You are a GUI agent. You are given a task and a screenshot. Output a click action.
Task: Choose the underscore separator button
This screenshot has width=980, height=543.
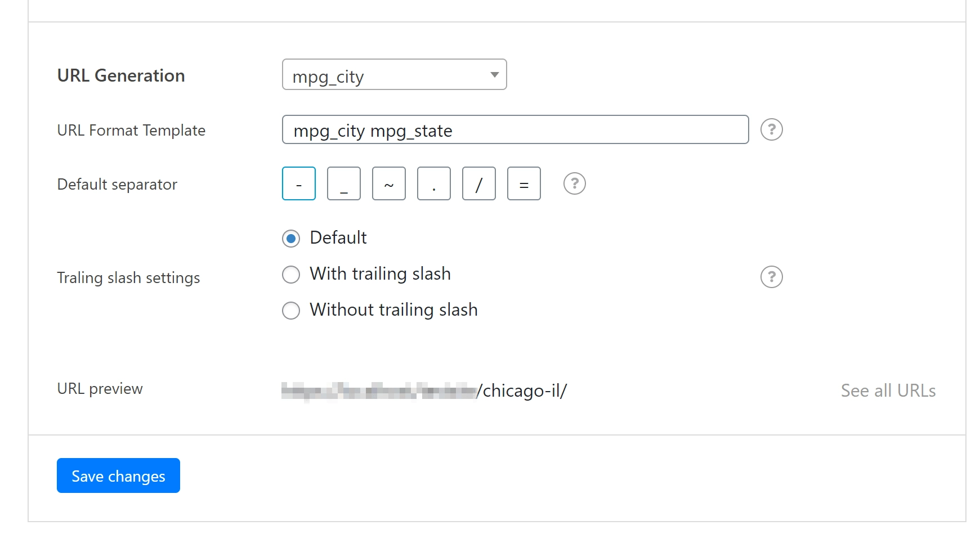344,184
